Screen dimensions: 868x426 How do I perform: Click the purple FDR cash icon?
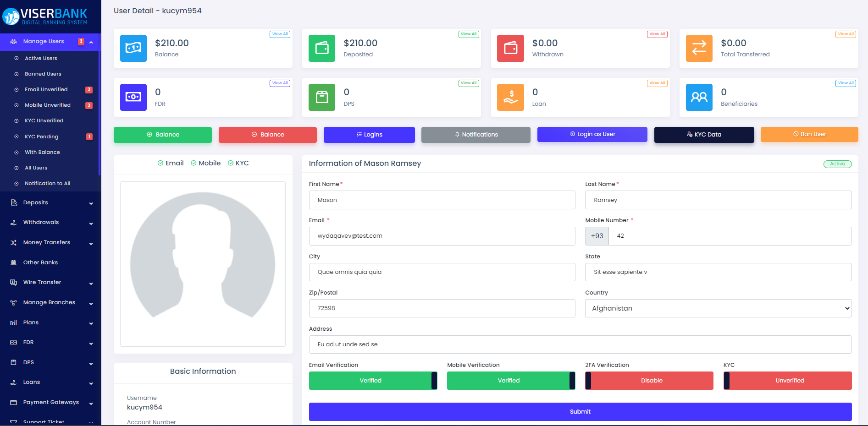pos(133,97)
